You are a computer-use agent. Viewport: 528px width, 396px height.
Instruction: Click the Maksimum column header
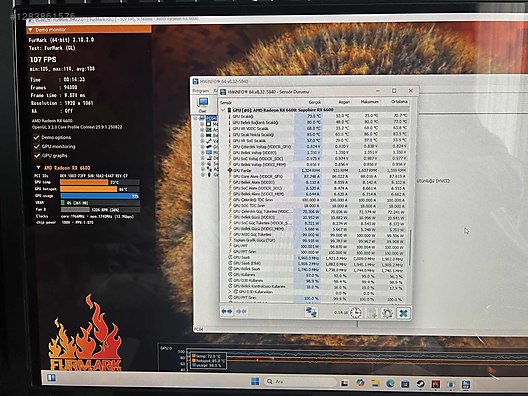369,102
